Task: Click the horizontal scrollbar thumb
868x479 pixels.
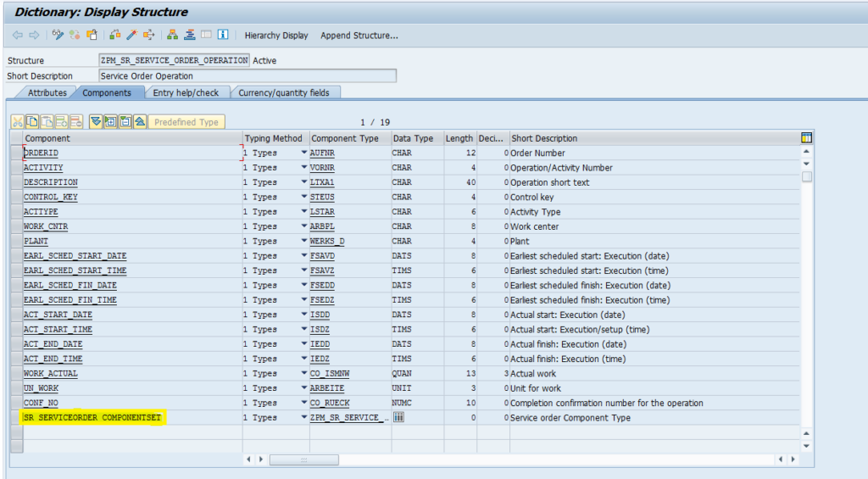Action: coord(304,460)
